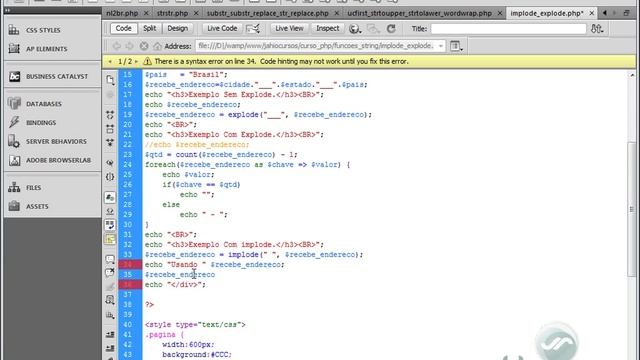Toggle Syntax Error Alerts in Info Bar

[110, 239]
